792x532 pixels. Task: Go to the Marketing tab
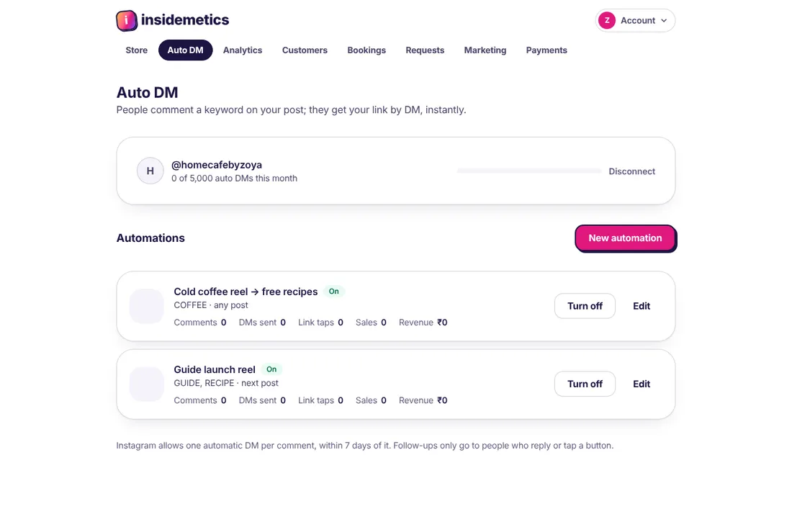tap(485, 50)
